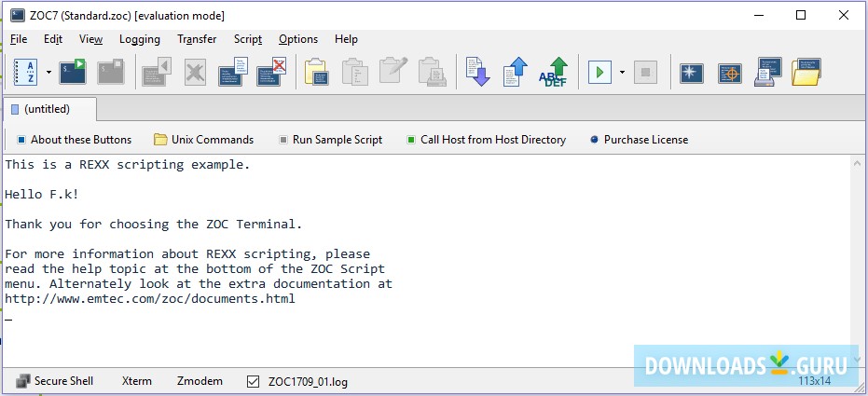Click the Download file down-arrow icon
The width and height of the screenshot is (868, 396).
click(477, 72)
